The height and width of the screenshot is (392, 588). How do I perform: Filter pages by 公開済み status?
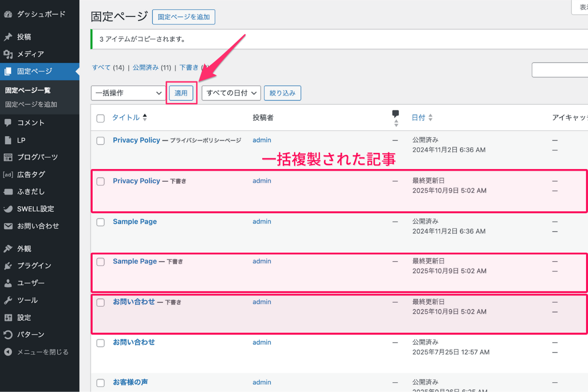[145, 68]
